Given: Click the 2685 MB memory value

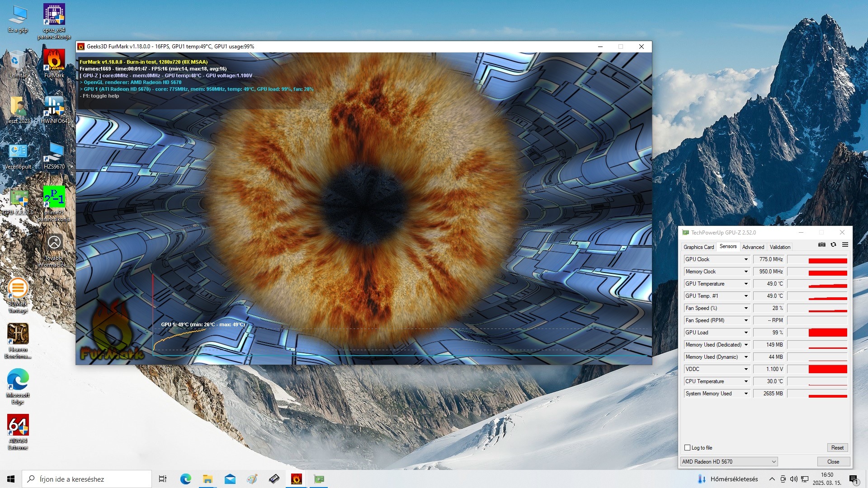Looking at the screenshot, I should coord(769,394).
